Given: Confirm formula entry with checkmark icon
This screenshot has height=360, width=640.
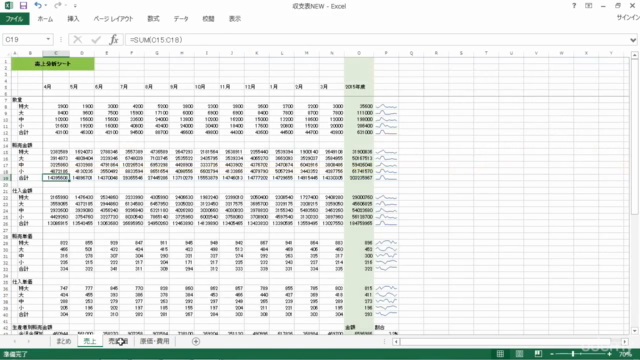Looking at the screenshot, I should click(96, 40).
